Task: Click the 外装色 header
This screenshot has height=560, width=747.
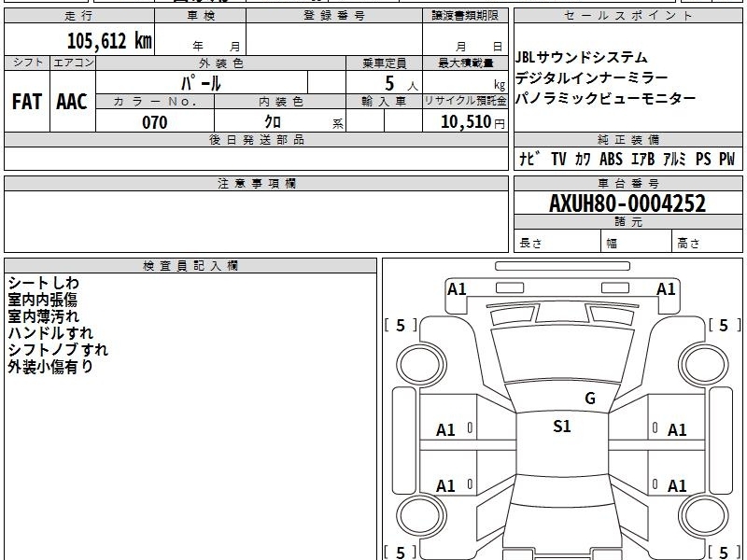Action: (x=221, y=63)
